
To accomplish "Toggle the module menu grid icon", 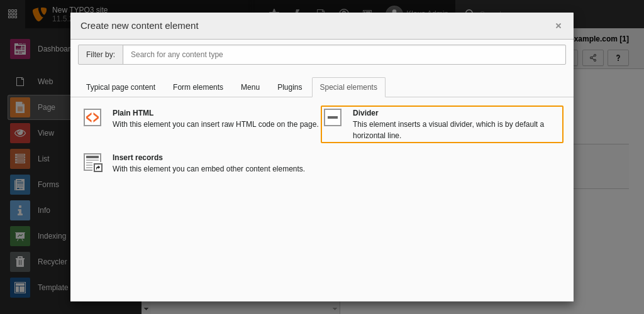I will tap(13, 14).
